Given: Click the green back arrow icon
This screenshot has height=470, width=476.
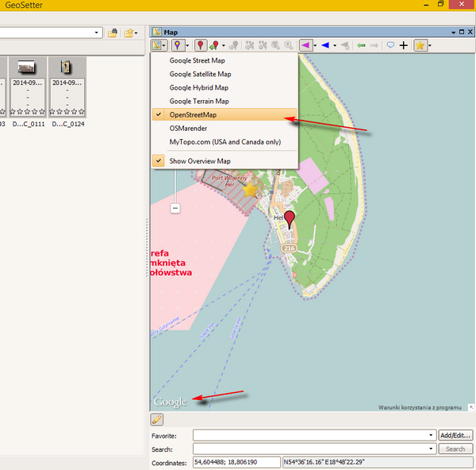Looking at the screenshot, I should tap(361, 45).
